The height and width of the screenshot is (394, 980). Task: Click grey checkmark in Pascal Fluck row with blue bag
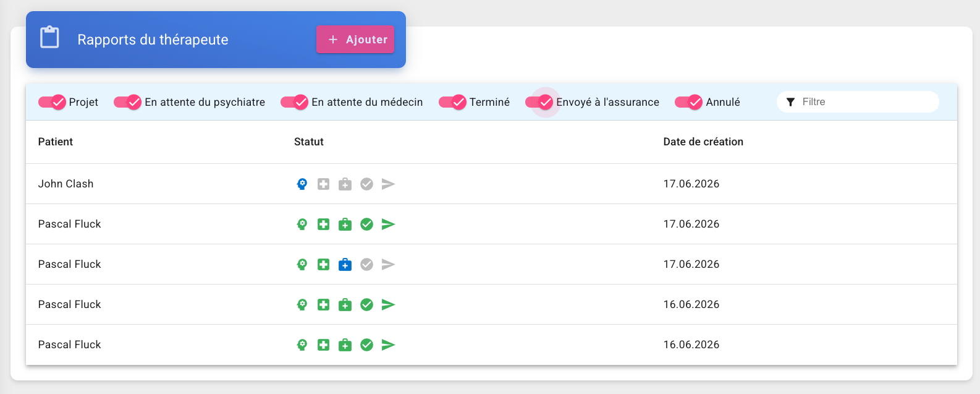click(366, 264)
